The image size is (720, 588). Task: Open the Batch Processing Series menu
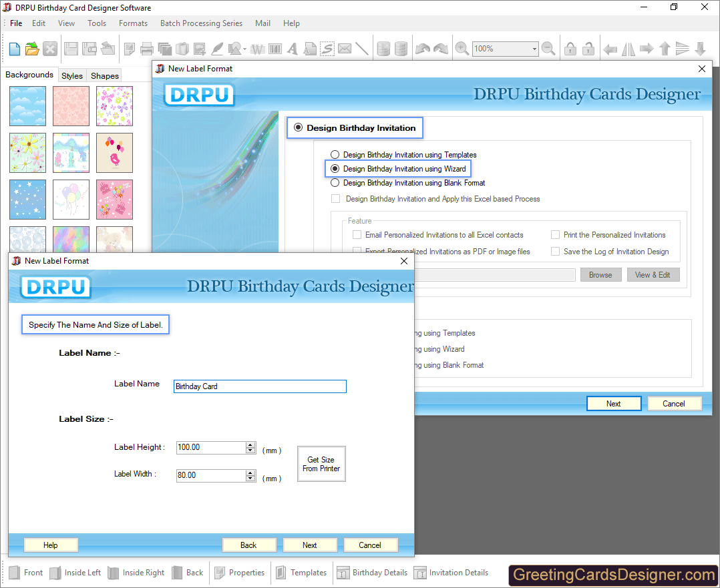(x=201, y=23)
